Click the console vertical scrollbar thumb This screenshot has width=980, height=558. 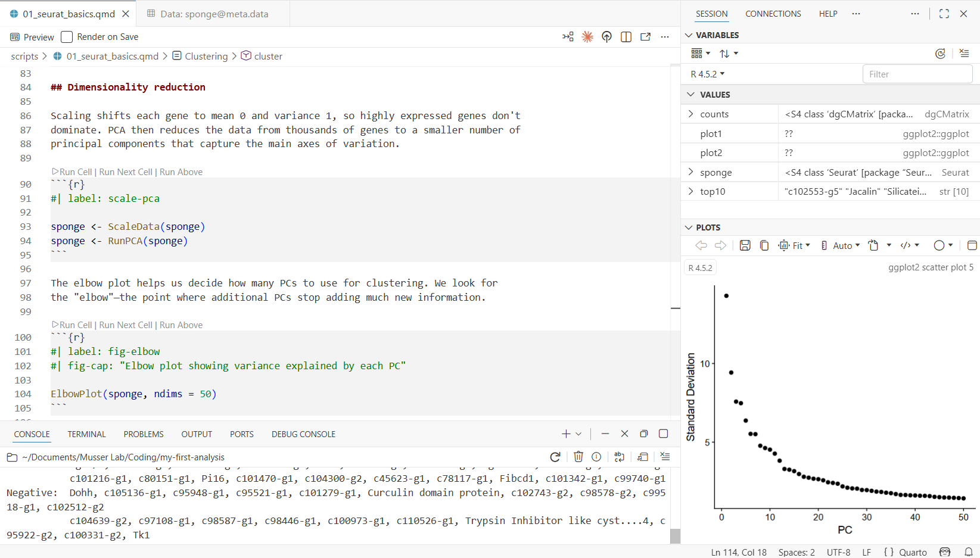(675, 535)
